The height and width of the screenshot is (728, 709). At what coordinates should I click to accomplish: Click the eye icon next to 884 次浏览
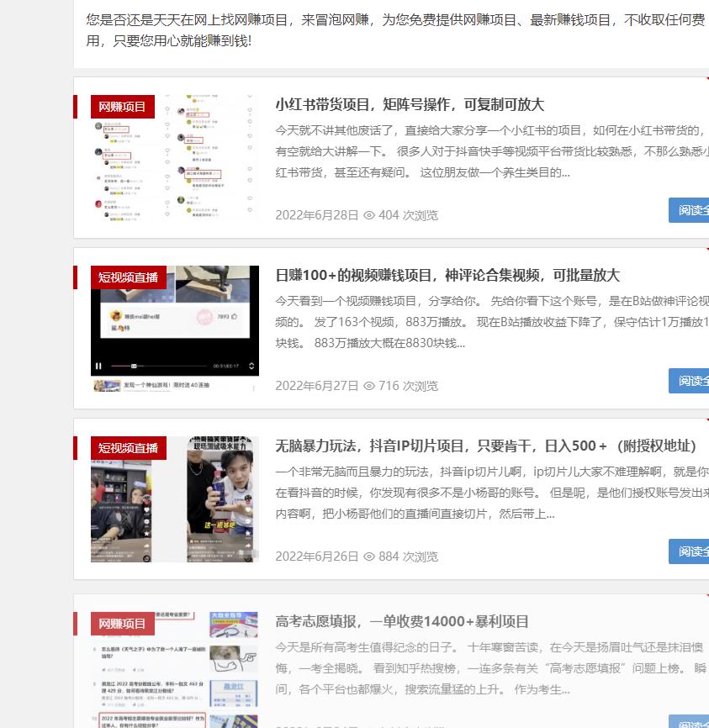point(369,557)
